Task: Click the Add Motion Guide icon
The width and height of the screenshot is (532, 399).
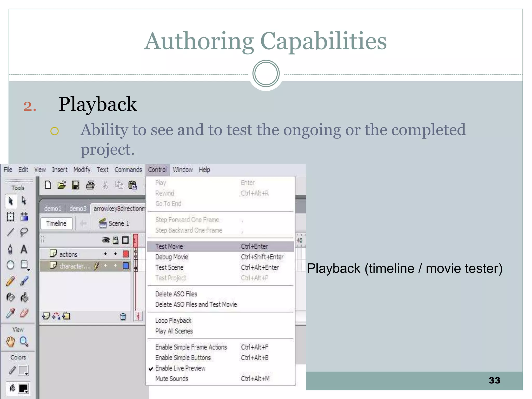Action: coord(56,316)
